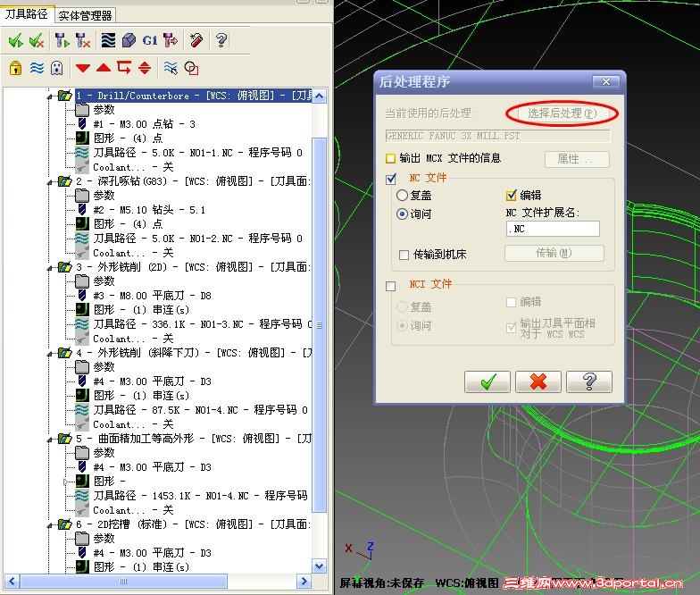Image resolution: width=700 pixels, height=595 pixels.
Task: Select tool #2 M5.10 钻头 item
Action: pyautogui.click(x=150, y=209)
